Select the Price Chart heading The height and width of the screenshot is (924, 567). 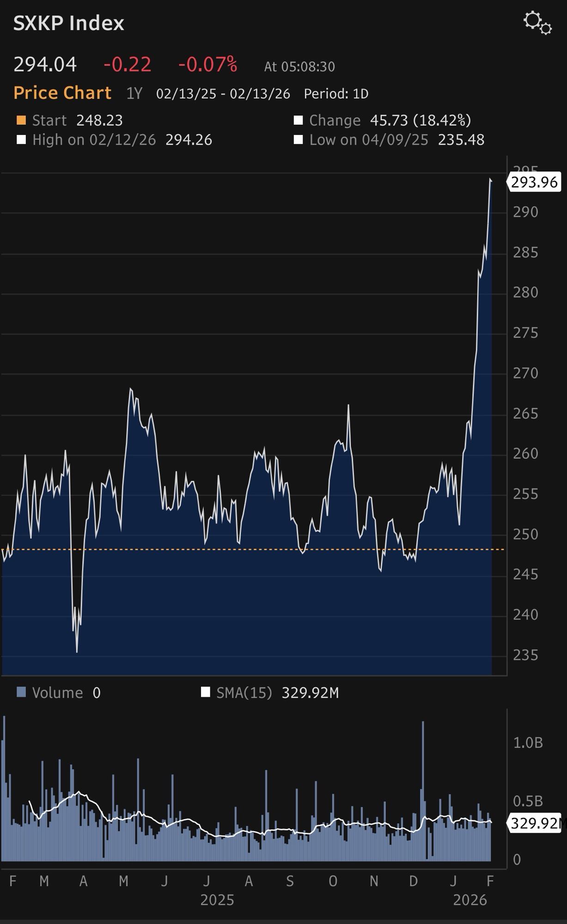[x=62, y=93]
